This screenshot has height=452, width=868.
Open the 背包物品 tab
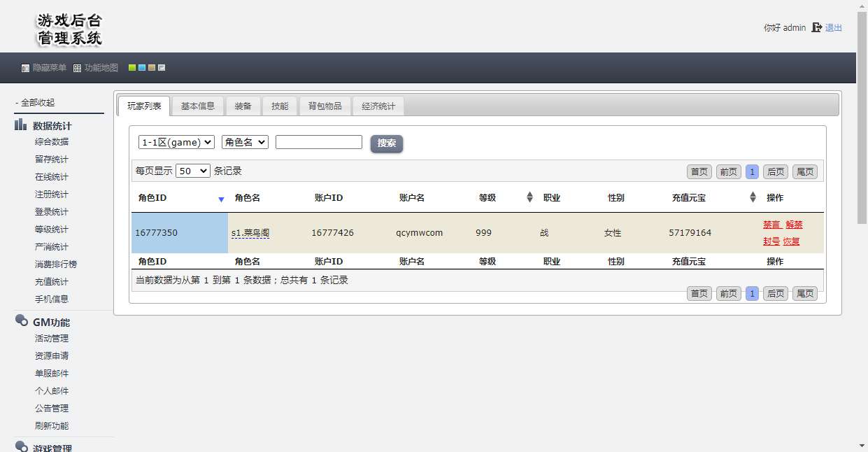pos(325,106)
